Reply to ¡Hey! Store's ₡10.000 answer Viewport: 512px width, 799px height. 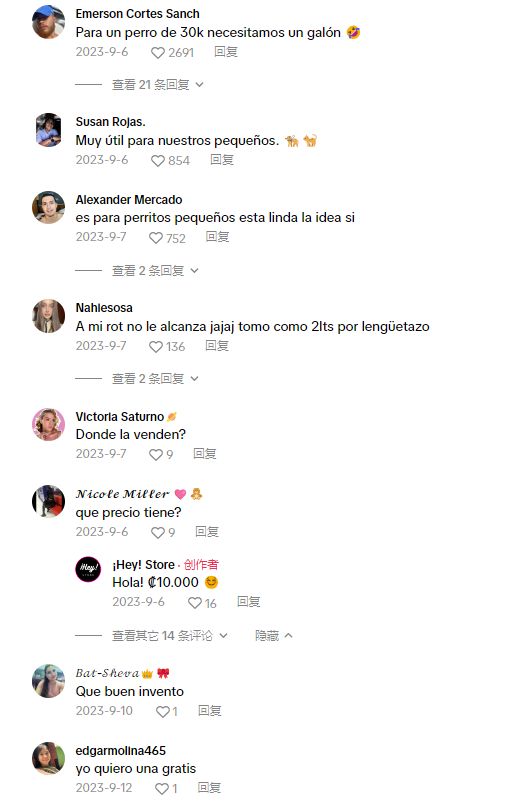pyautogui.click(x=249, y=602)
